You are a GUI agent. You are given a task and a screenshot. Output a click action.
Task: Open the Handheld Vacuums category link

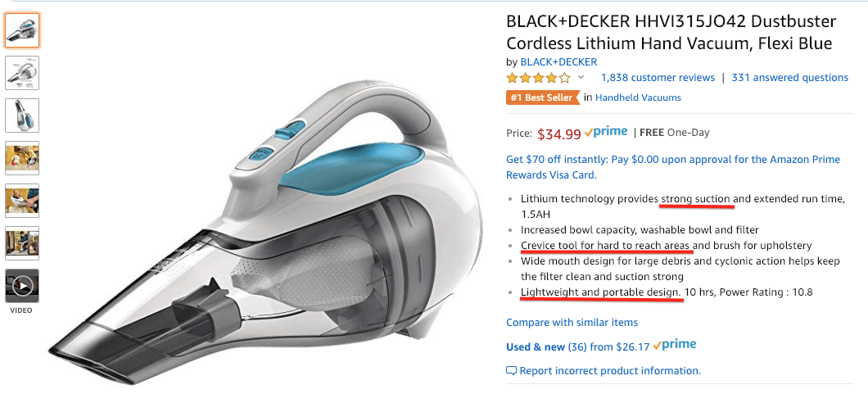(x=638, y=97)
